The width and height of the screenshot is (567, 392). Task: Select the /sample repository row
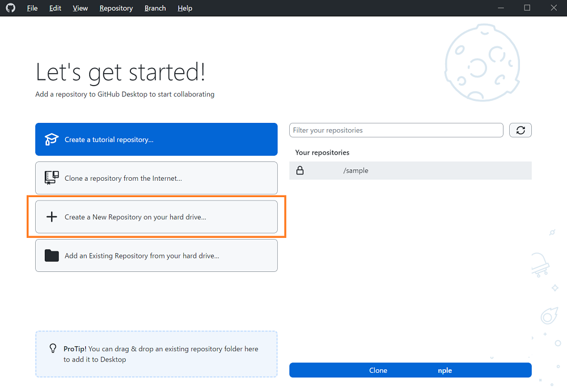[411, 171]
